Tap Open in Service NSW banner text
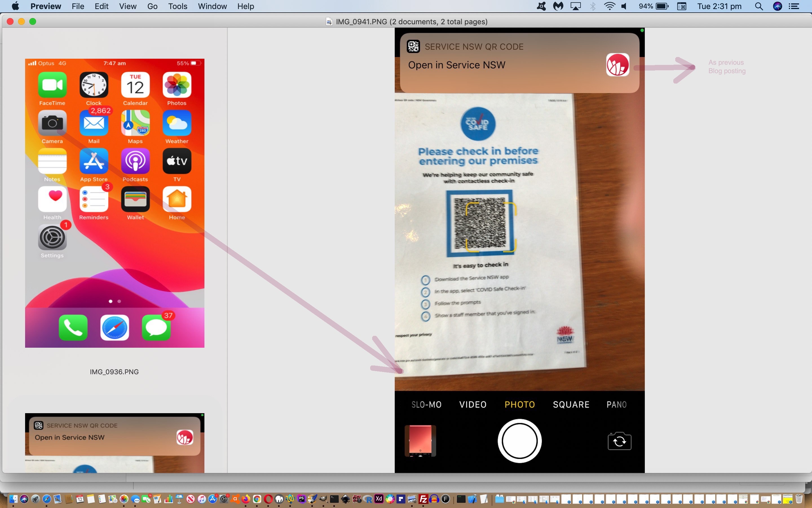812x508 pixels. click(456, 65)
